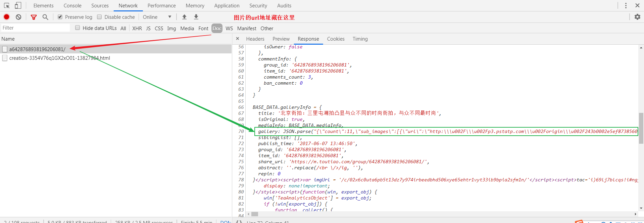Open the Online throttling dropdown

(157, 17)
